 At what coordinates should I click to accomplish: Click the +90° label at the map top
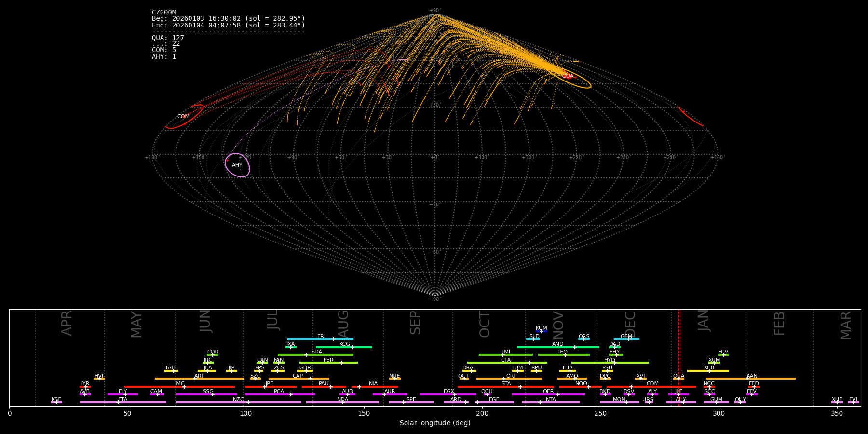(435, 11)
